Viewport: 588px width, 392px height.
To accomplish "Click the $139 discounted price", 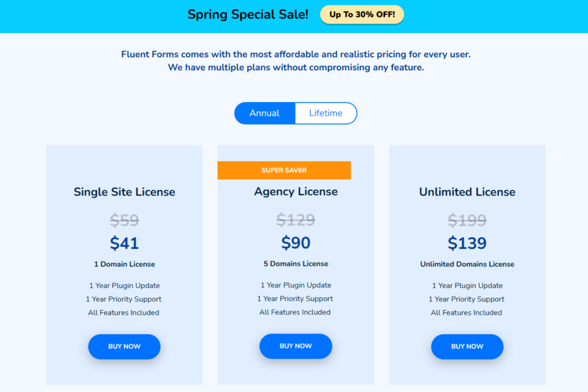I will pos(467,243).
